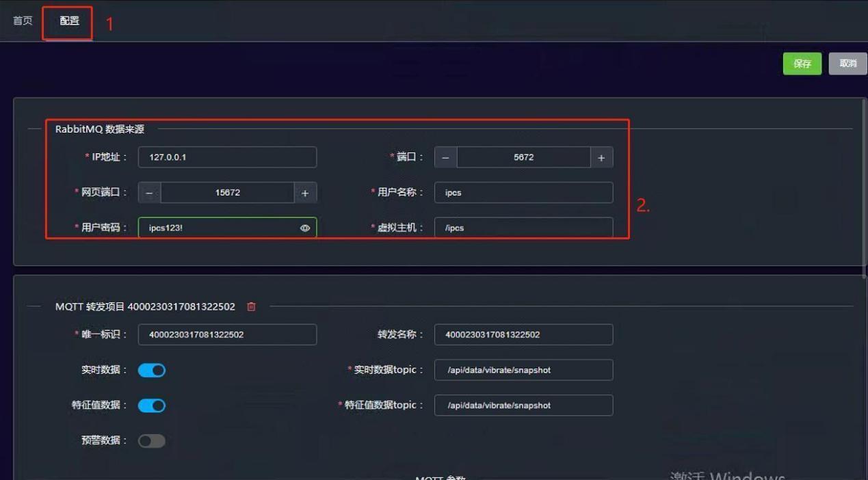Click the 取消 button
868x480 pixels.
coord(847,64)
